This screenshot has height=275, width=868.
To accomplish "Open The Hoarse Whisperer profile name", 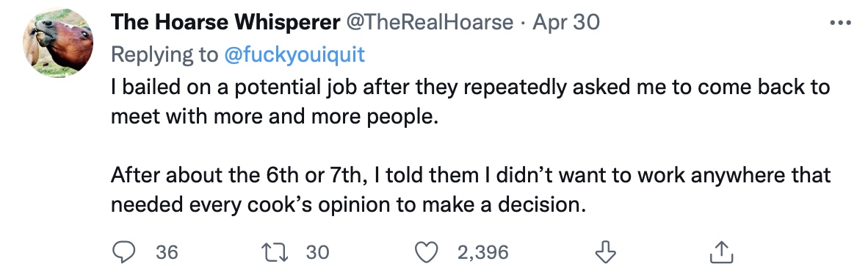I will click(x=225, y=22).
